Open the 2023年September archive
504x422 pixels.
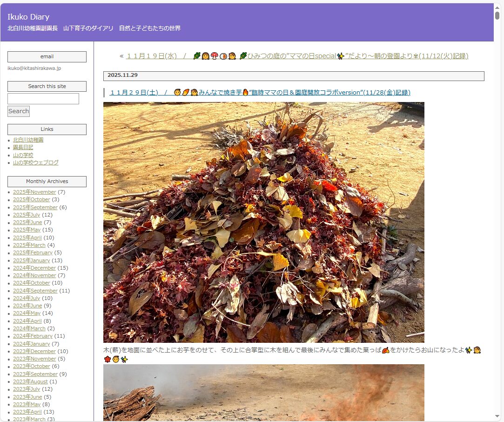[x=35, y=374]
